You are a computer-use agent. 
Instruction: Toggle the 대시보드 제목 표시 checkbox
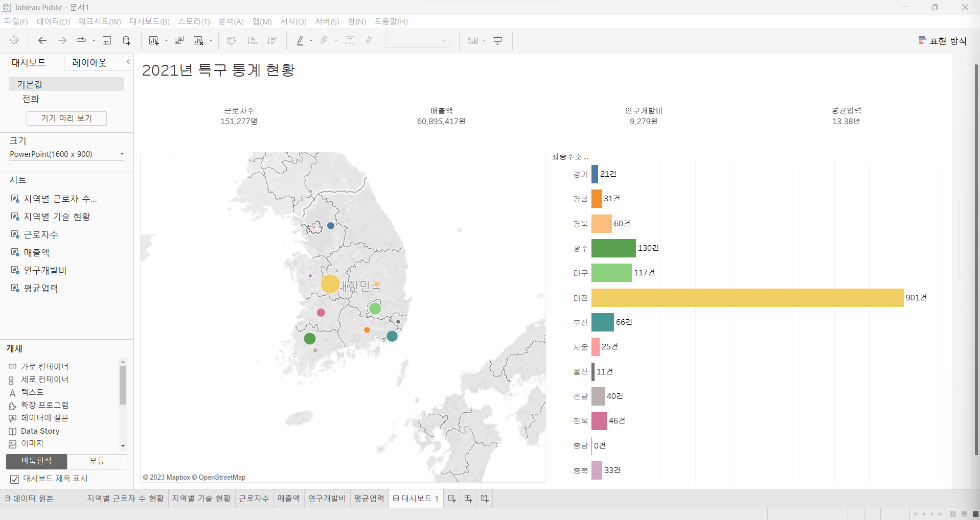point(15,479)
